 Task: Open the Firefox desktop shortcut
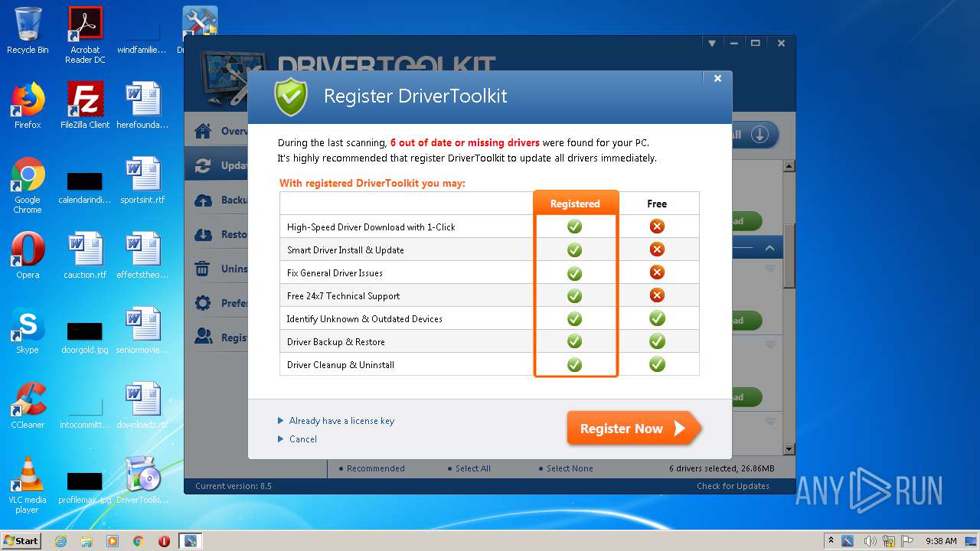tap(28, 106)
